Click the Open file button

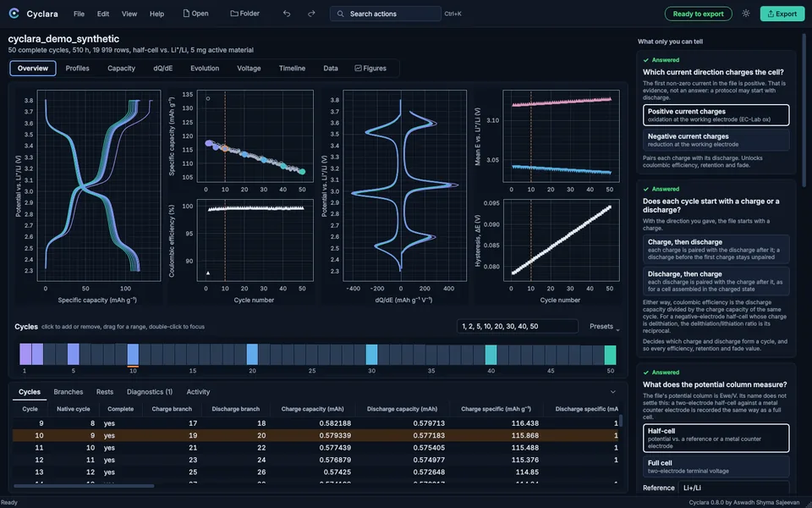click(195, 14)
